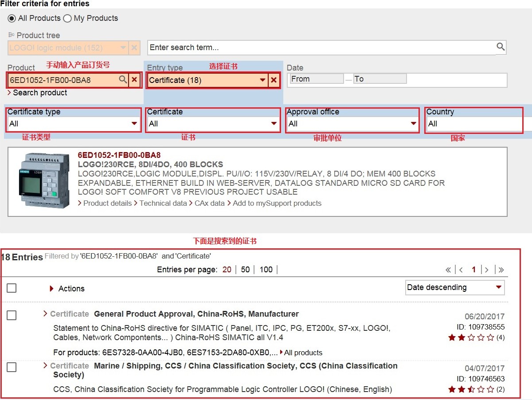
Task: Click ID: 109746563 text
Action: coord(481,379)
